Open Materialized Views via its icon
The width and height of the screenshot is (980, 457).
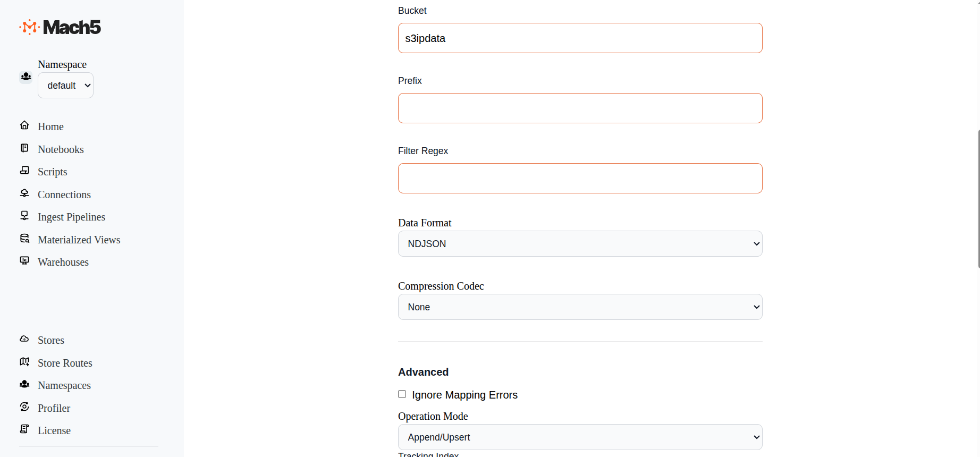[x=24, y=239]
